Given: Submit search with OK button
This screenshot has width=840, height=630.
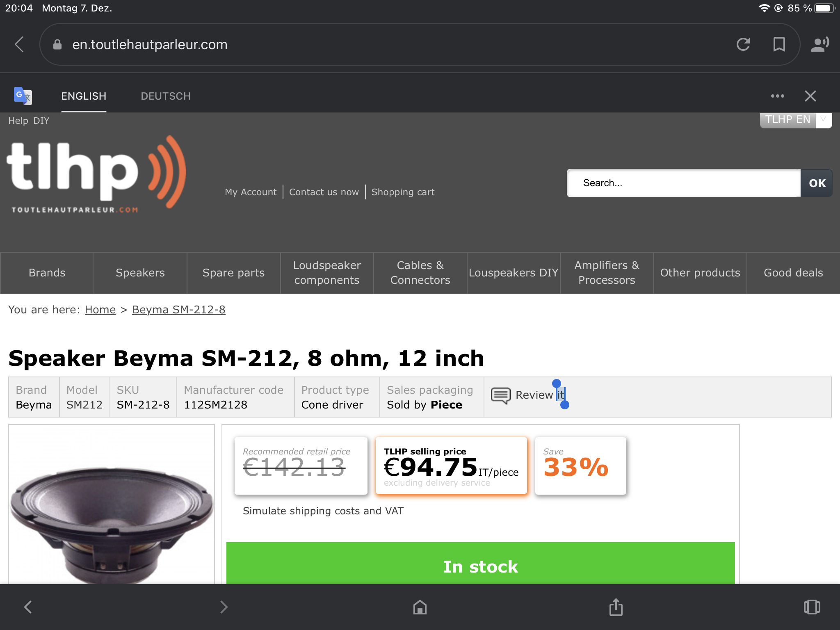Looking at the screenshot, I should click(817, 183).
